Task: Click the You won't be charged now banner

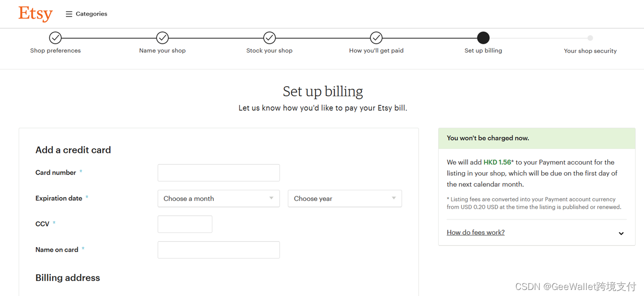Action: point(537,138)
